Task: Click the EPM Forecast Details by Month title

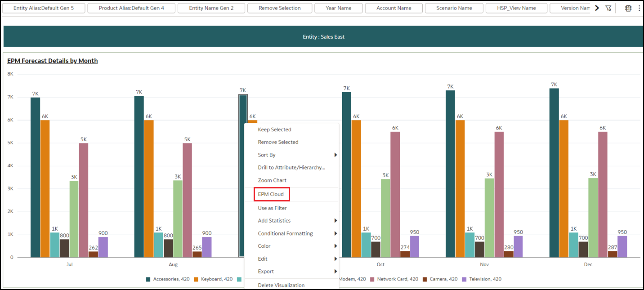Action: tap(53, 61)
